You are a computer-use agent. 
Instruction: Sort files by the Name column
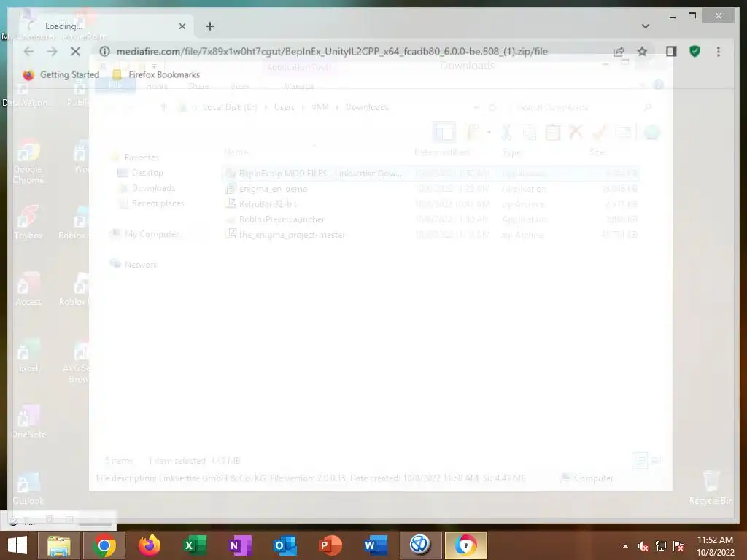click(236, 152)
